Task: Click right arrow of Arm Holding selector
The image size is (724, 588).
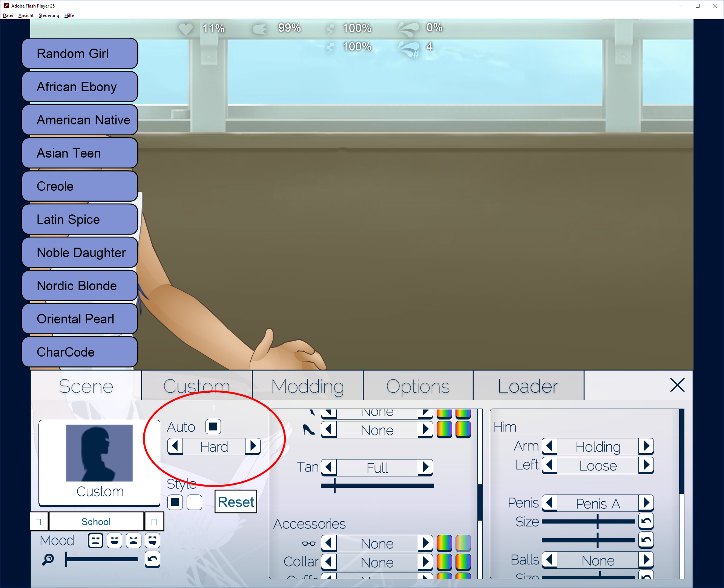Action: click(646, 446)
